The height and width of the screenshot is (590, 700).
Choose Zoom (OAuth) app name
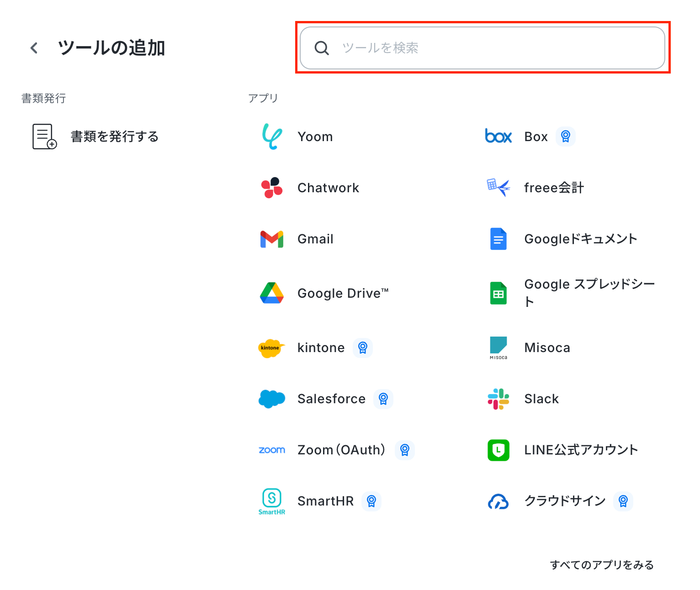click(x=341, y=450)
